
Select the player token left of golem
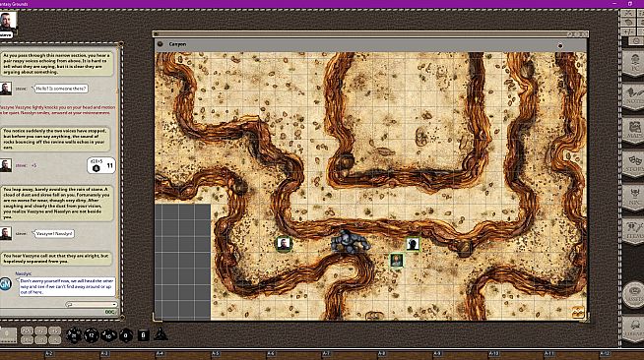click(x=284, y=244)
